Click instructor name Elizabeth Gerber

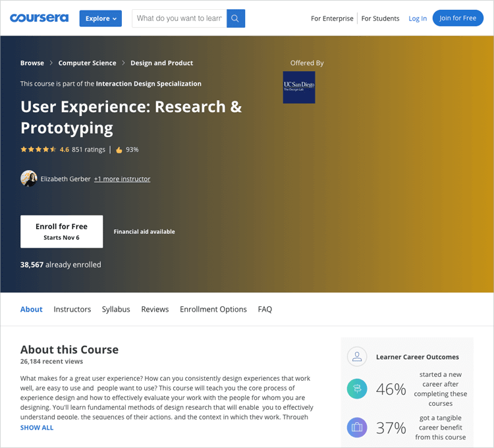point(65,179)
